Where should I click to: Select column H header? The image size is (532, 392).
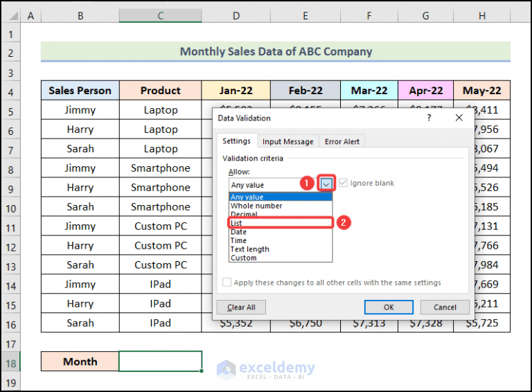click(482, 16)
